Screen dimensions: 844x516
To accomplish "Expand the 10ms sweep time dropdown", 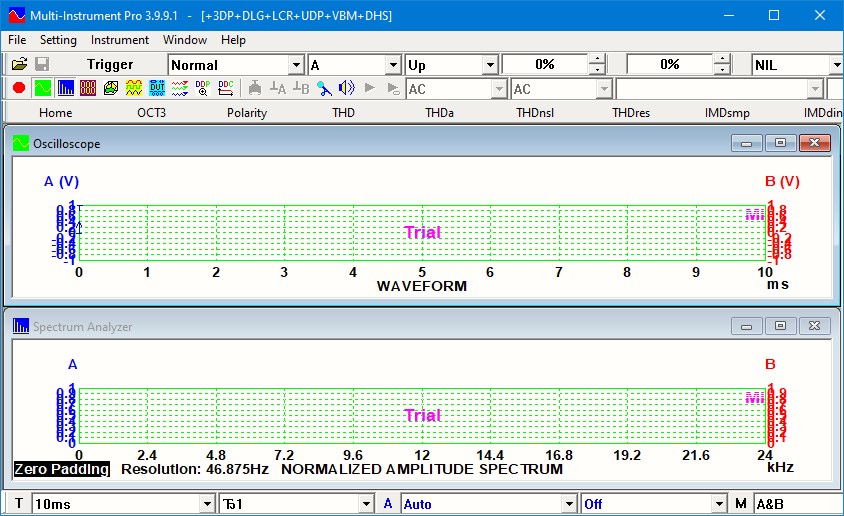I will [x=207, y=504].
